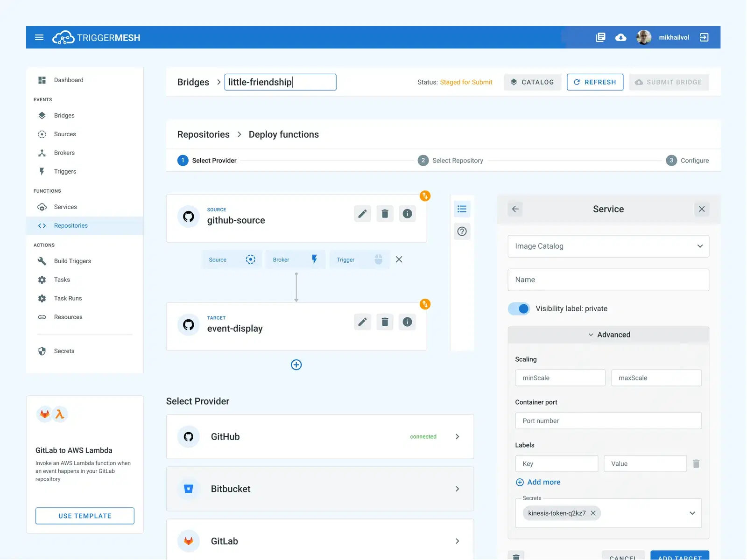The height and width of the screenshot is (560, 747).
Task: Click the Name input field
Action: (608, 280)
